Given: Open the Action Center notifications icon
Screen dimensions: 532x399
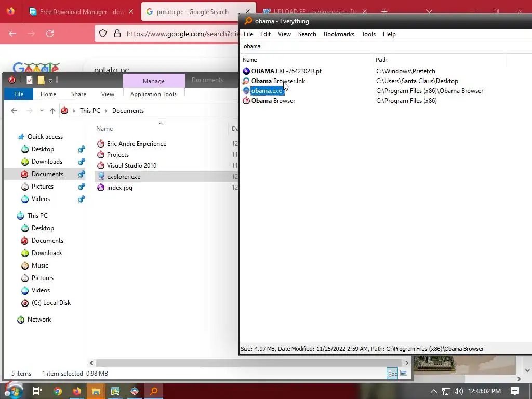Looking at the screenshot, I should click(x=515, y=391).
